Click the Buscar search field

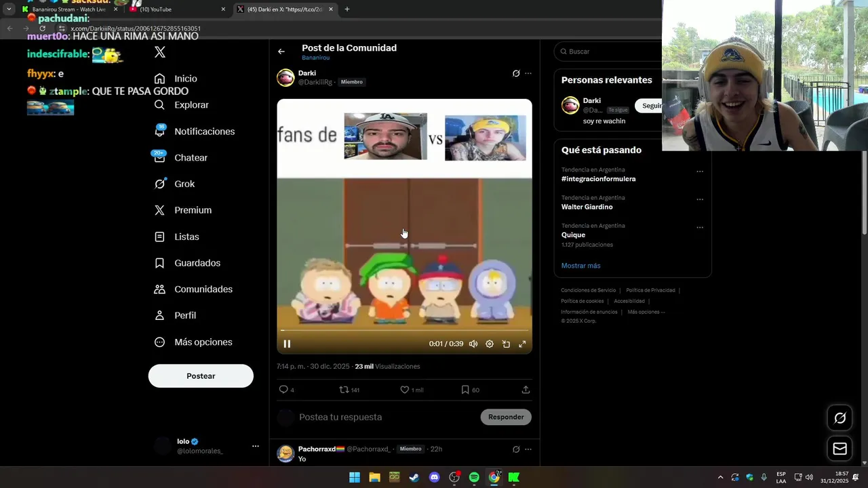tap(608, 52)
